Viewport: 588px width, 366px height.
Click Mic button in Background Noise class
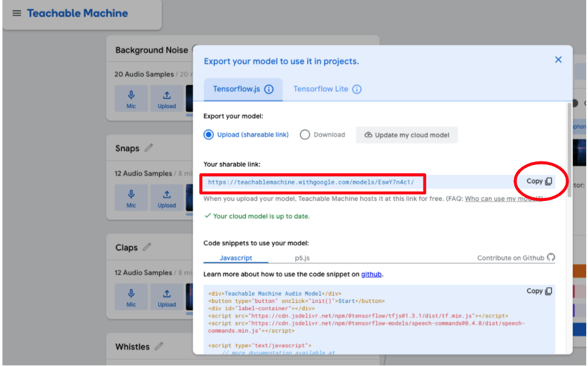(x=131, y=98)
